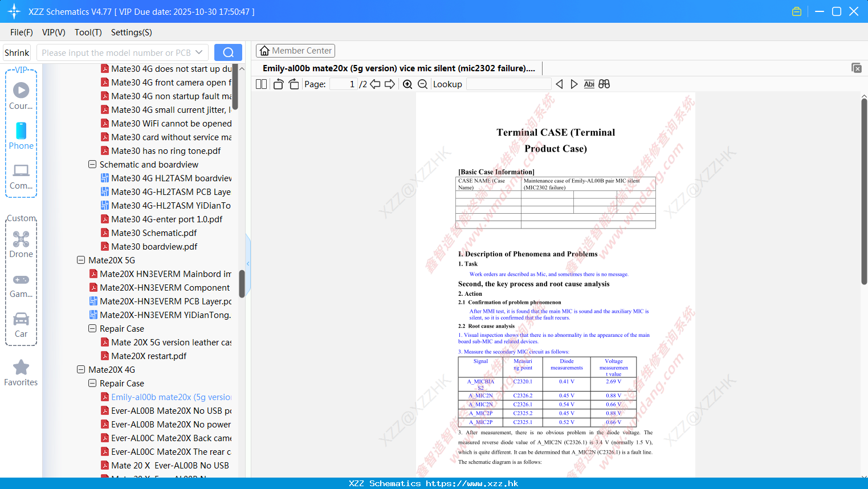868x489 pixels.
Task: Click the document viewer vertical scrollbar
Action: coord(864,191)
